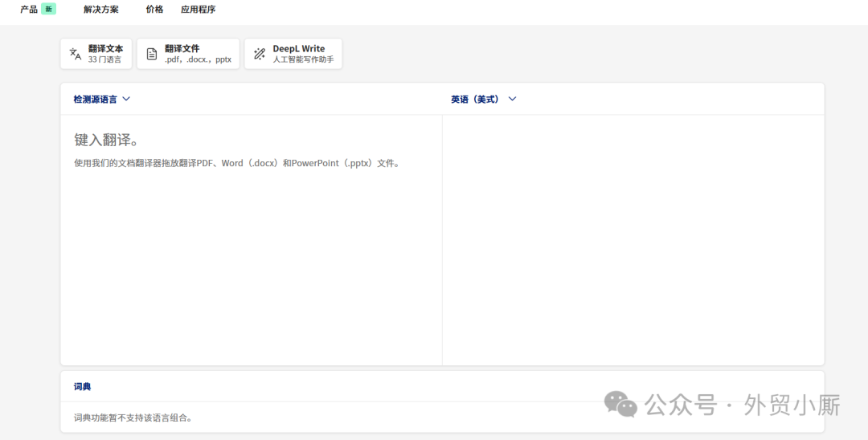Click the 33 门语言 subtitle
The image size is (868, 440).
(x=104, y=59)
